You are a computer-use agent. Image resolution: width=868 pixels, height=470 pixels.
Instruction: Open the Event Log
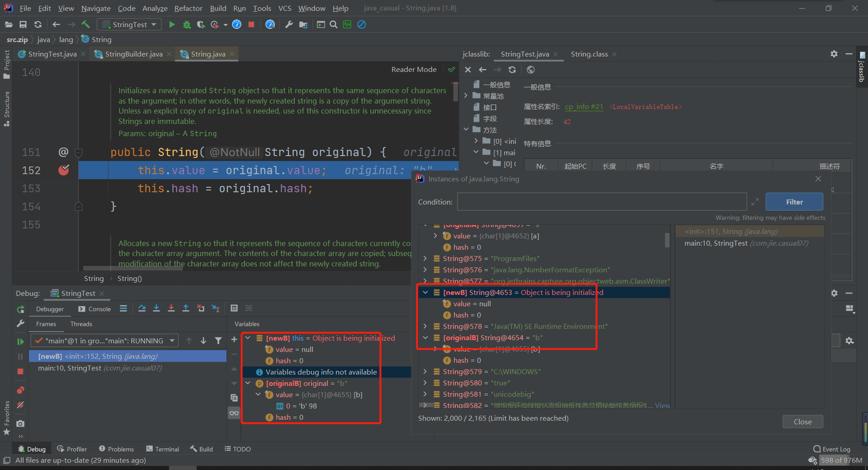coord(832,449)
